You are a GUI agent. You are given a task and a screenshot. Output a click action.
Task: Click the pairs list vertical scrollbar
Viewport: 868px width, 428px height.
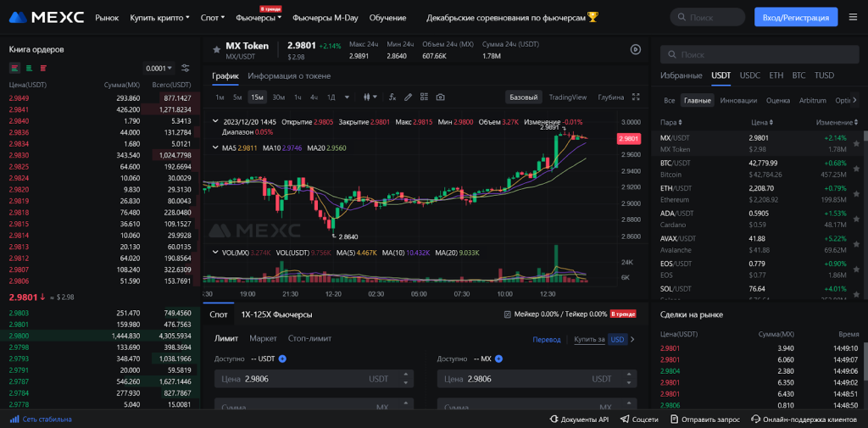[x=865, y=136]
